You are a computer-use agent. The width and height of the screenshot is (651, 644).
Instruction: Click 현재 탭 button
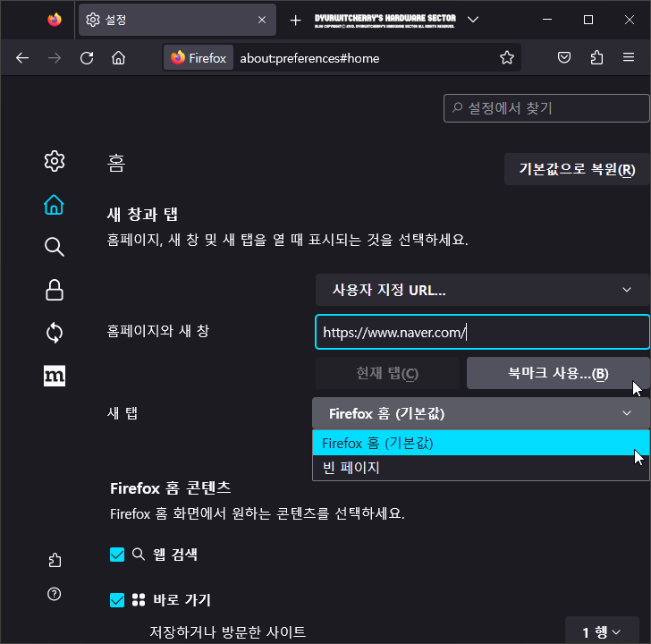tap(387, 373)
